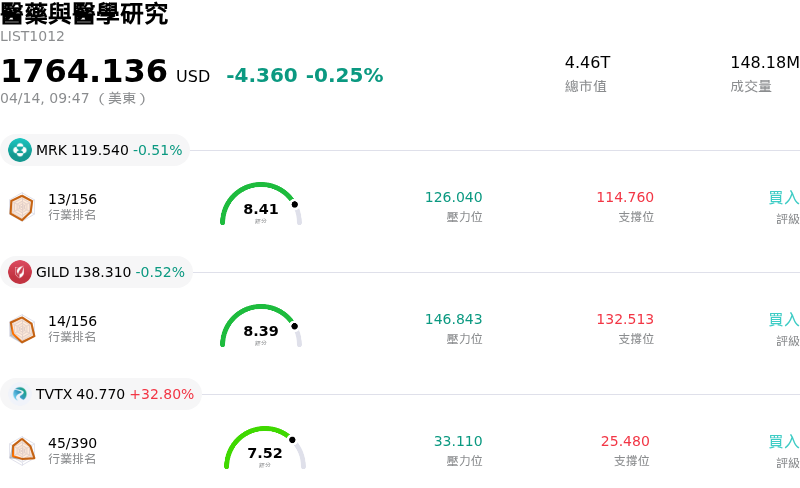The width and height of the screenshot is (800, 488).
Task: Click MRK's 買入 rating
Action: (783, 198)
